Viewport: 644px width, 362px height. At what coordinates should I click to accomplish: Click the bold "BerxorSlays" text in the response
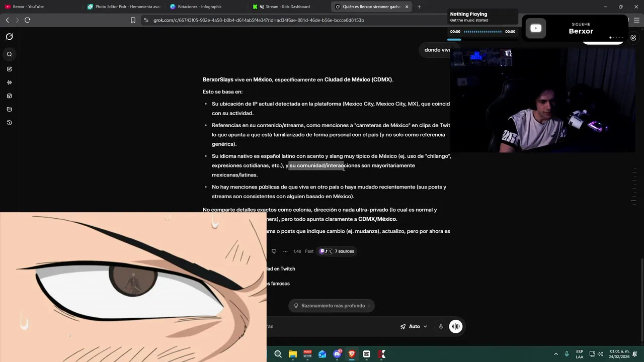218,79
